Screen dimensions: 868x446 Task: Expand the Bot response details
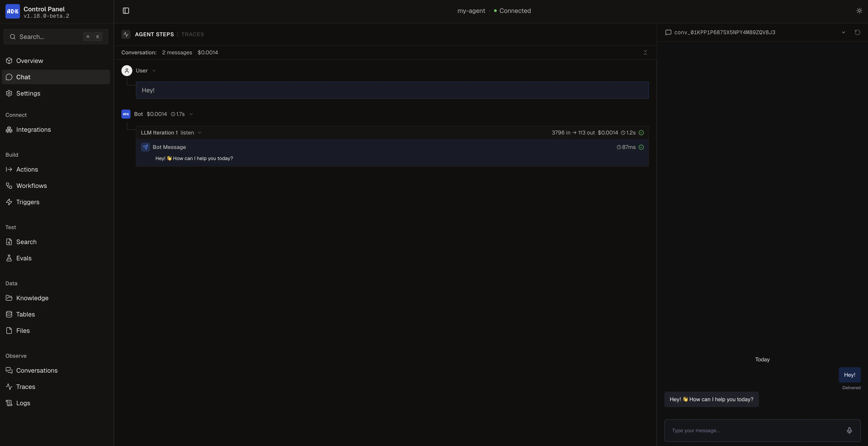[x=191, y=114]
